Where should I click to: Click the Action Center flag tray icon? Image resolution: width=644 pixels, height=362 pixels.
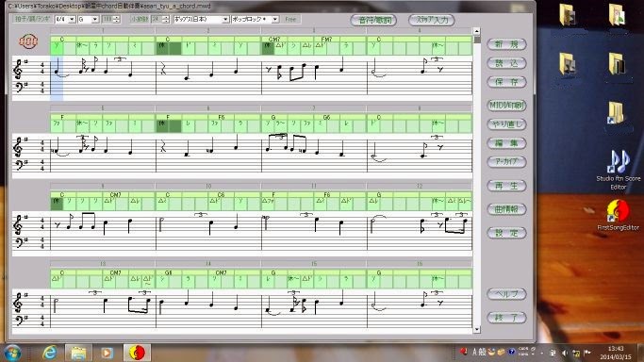[587, 353]
